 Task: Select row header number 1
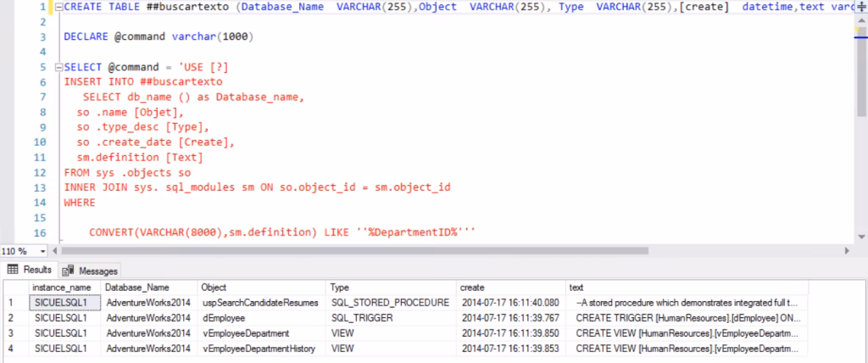16,303
